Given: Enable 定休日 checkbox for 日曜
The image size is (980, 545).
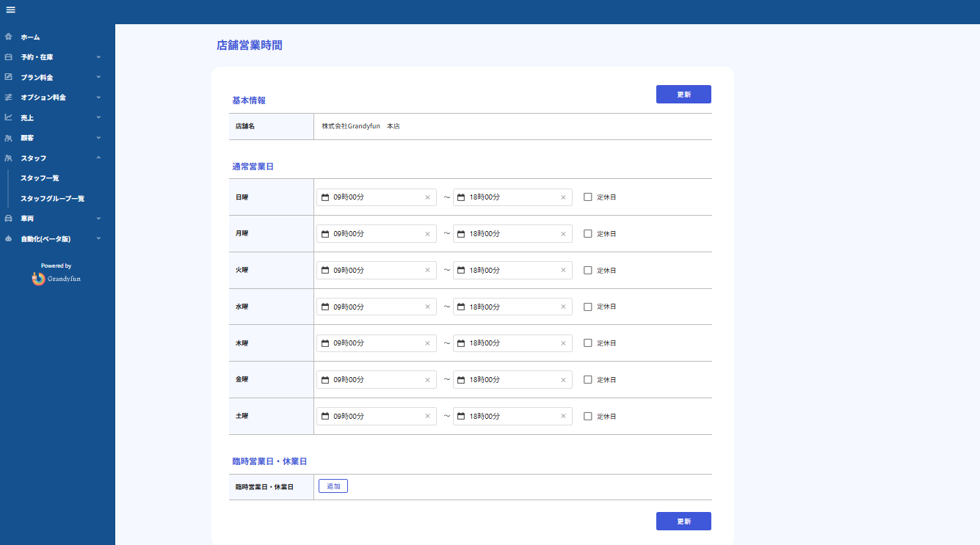Looking at the screenshot, I should pos(587,197).
